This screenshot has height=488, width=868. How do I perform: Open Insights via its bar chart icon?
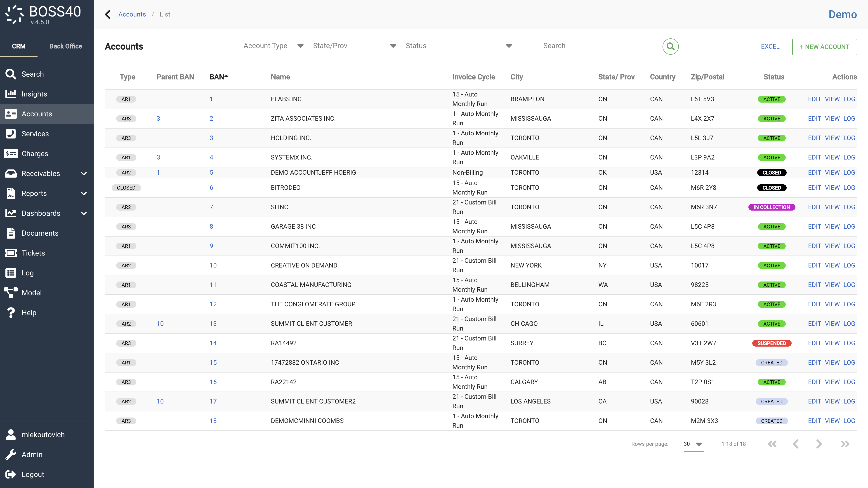tap(11, 94)
